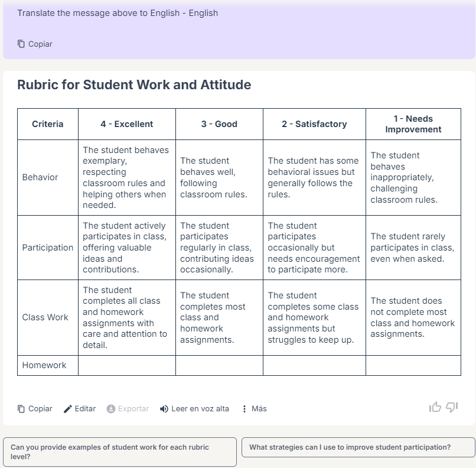Select the improve student participation suggestion
This screenshot has height=468, width=476.
[358, 447]
